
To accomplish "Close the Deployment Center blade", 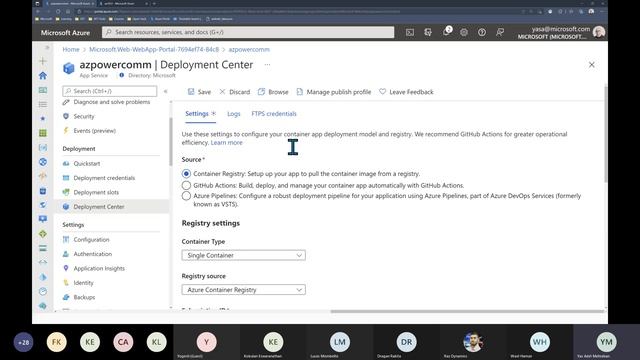I will pyautogui.click(x=591, y=65).
